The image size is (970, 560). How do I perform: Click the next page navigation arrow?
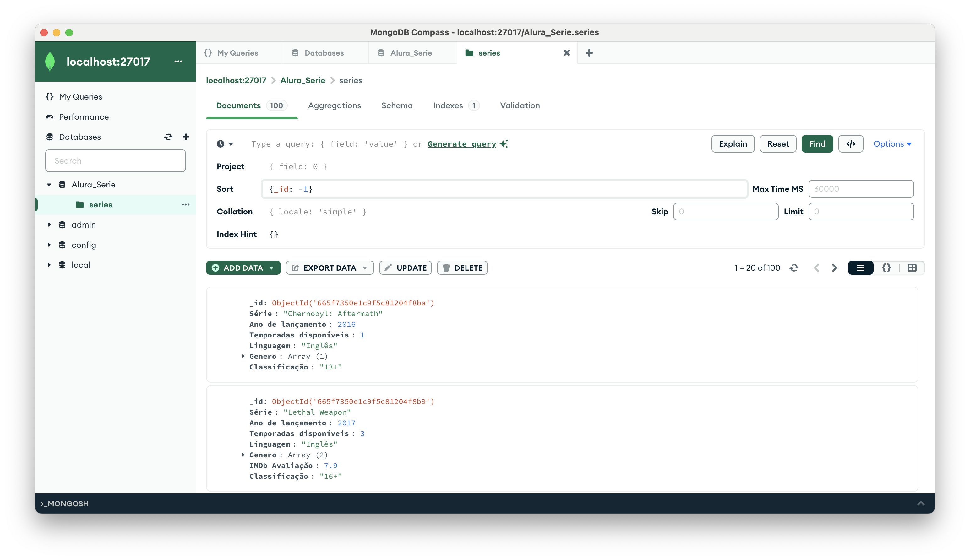[x=834, y=267]
